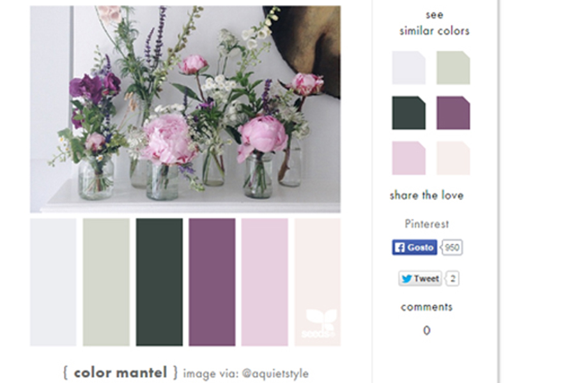Click the large dark green palette stripe
Screen dimensions: 588x383
[159, 282]
